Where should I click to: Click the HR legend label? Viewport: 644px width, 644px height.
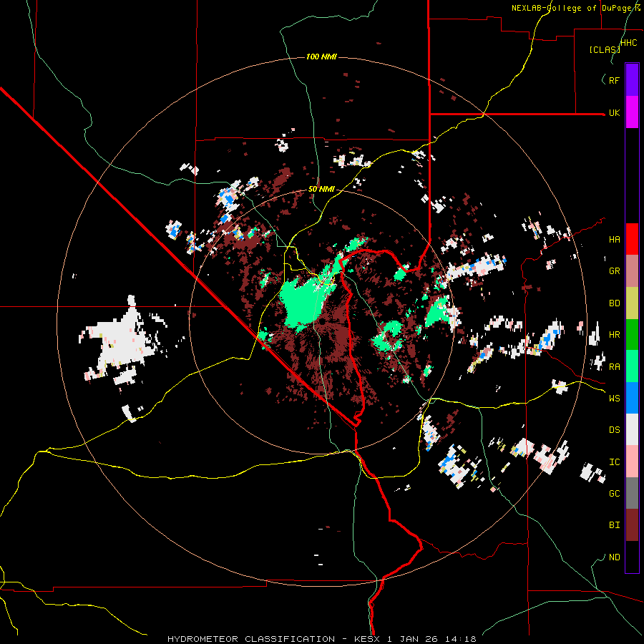tap(614, 335)
